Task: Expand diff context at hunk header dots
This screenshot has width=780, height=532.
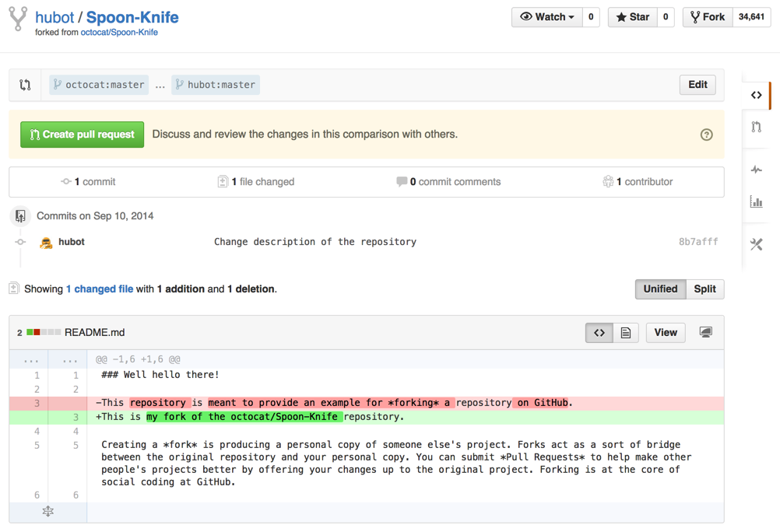Action: click(x=48, y=359)
